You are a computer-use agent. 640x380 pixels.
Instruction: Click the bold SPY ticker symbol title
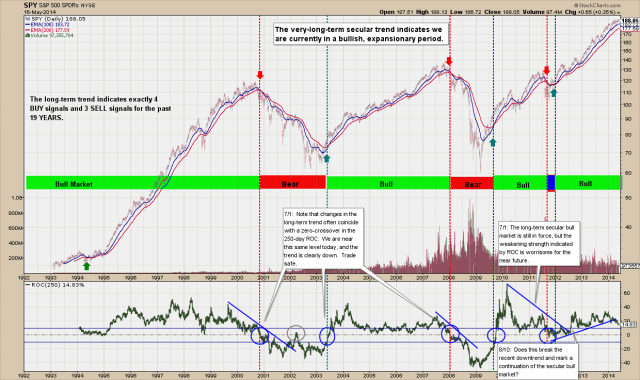30,5
